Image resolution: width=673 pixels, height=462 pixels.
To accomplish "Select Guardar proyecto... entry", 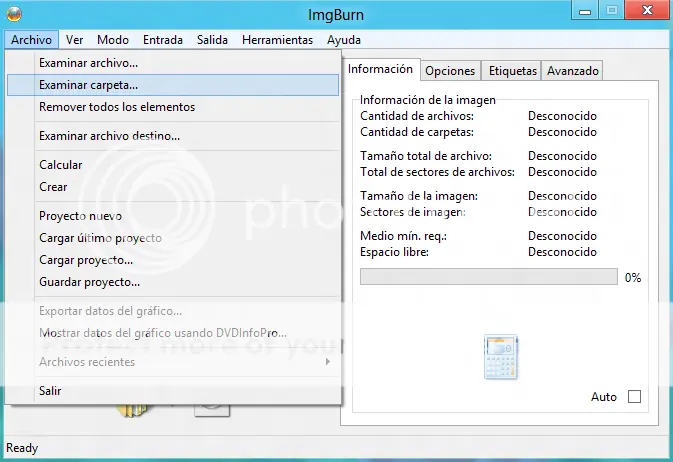I will 173,282.
